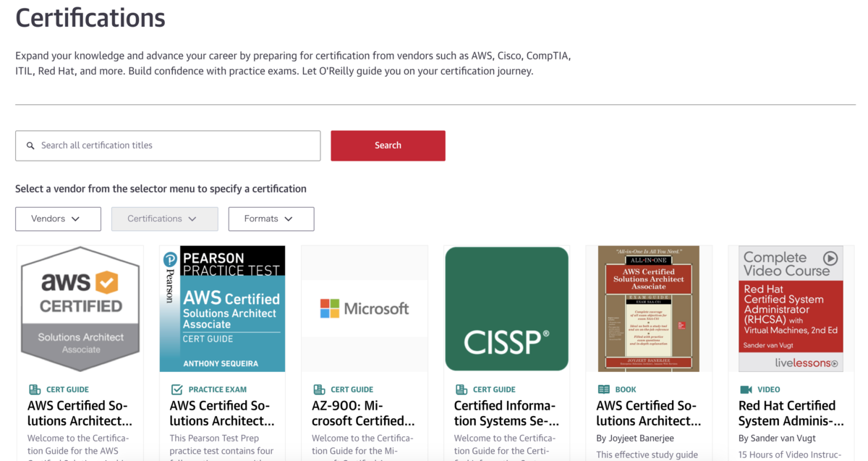Click the red Search button
Image resolution: width=868 pixels, height=461 pixels.
click(388, 145)
